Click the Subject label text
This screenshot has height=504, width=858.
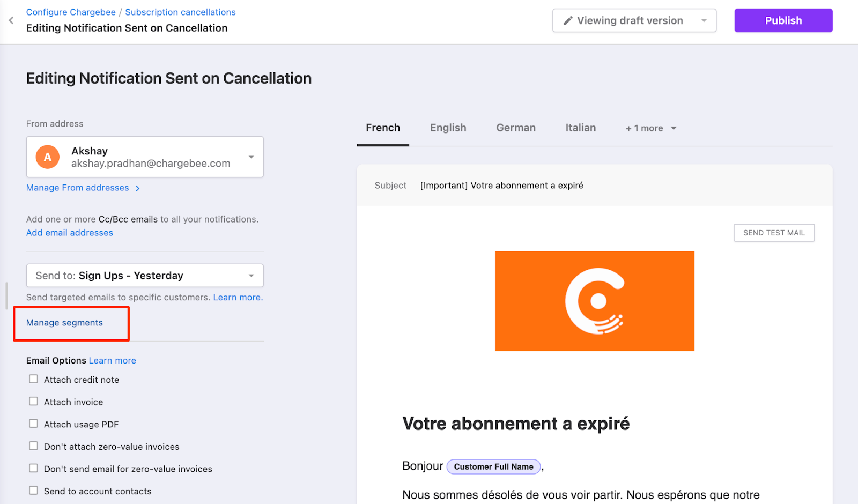point(390,186)
